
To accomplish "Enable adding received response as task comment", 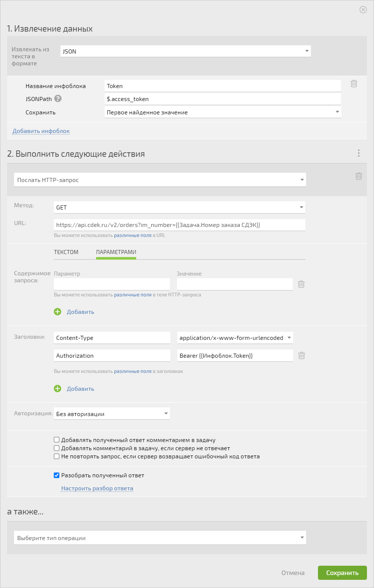I will [x=57, y=440].
